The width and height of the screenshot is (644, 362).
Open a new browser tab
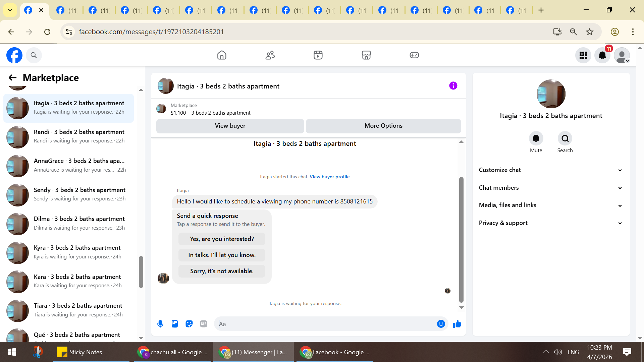[x=541, y=10]
